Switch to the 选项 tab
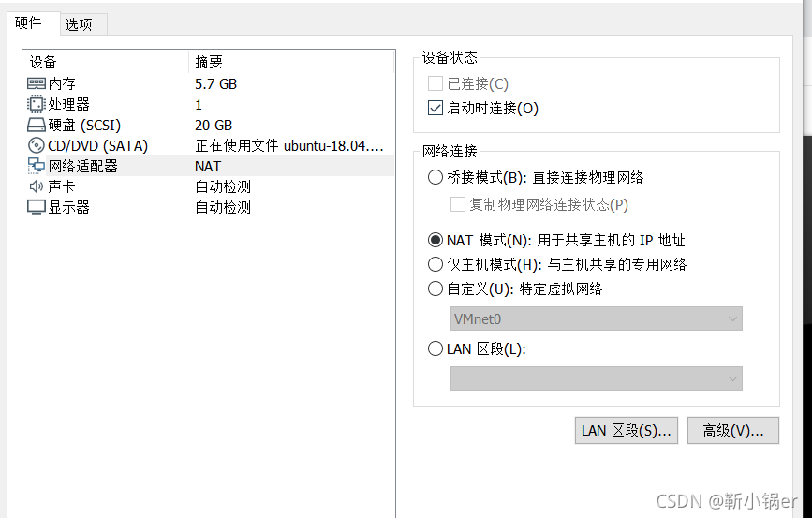812x518 pixels. (x=79, y=24)
